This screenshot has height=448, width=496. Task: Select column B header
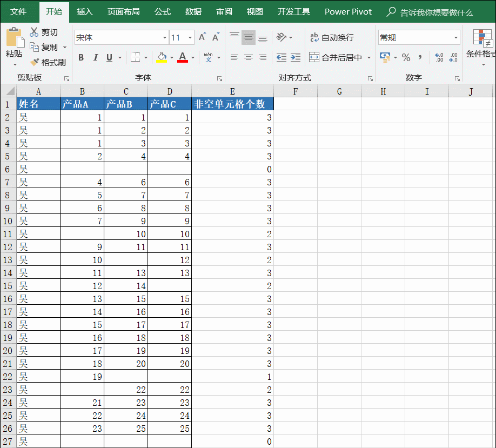click(82, 91)
